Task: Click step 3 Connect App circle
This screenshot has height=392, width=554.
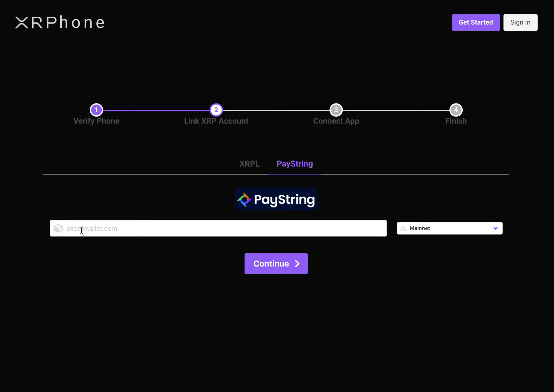Action: [336, 110]
